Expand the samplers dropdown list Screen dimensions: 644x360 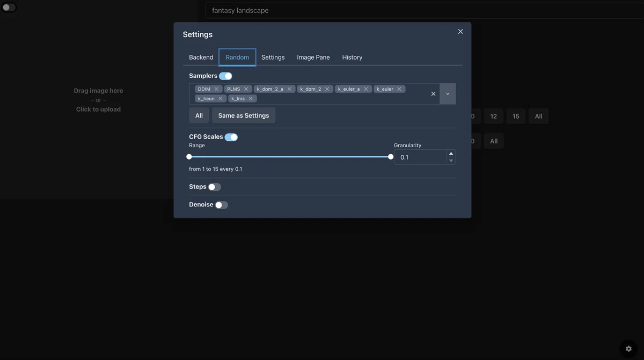(448, 94)
